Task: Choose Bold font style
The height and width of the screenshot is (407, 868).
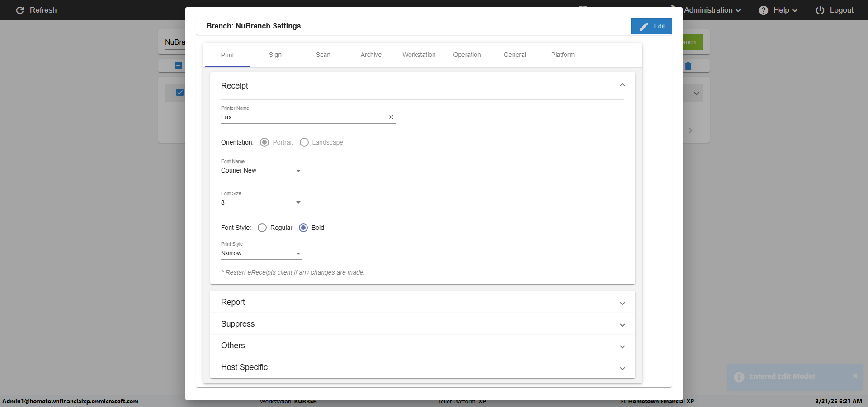Action: pos(303,228)
